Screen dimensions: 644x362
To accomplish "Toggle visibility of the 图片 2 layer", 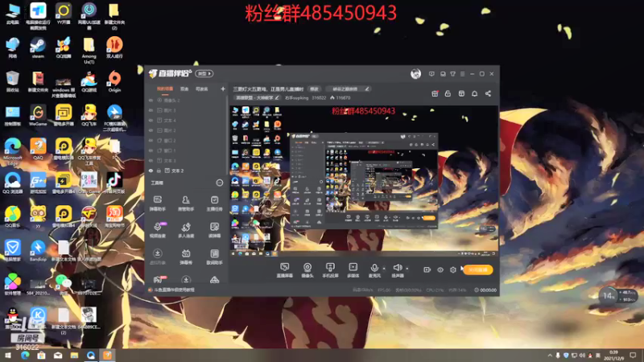I will coord(151,130).
